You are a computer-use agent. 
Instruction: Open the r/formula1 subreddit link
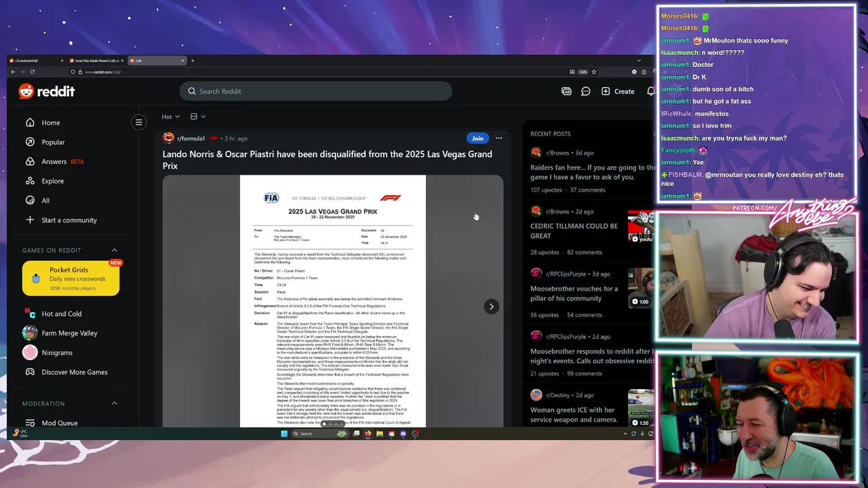coord(191,138)
